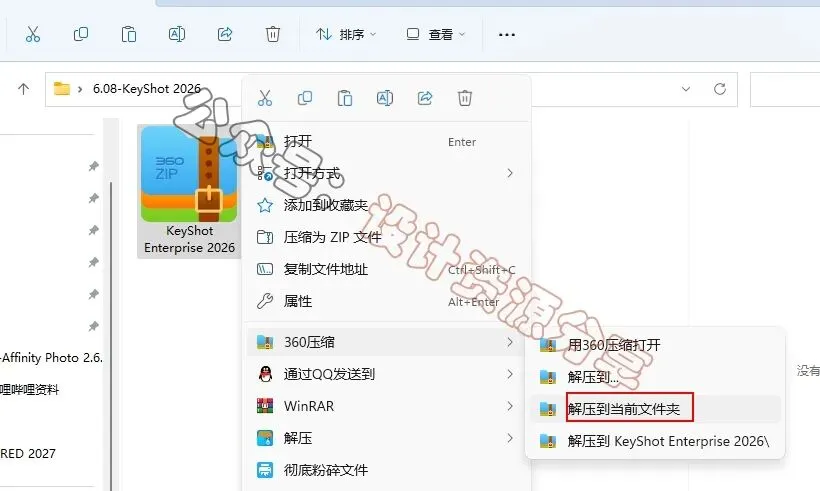The width and height of the screenshot is (820, 491).
Task: Click the Delete trash icon in the Explorer toolbar
Action: click(272, 35)
